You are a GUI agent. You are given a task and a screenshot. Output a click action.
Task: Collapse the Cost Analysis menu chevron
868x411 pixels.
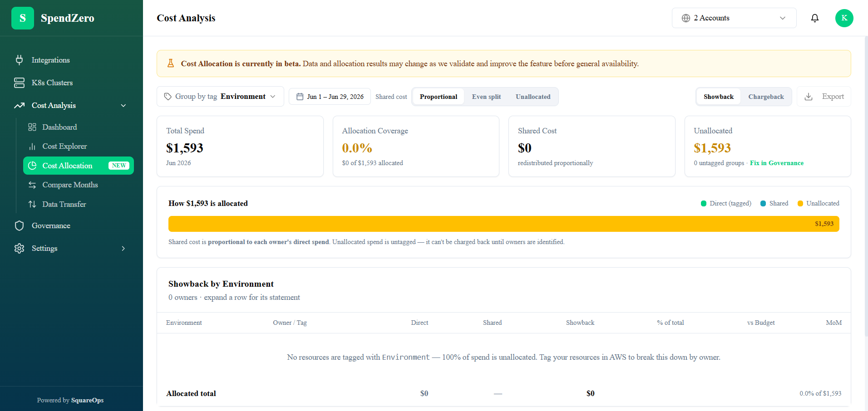click(123, 105)
